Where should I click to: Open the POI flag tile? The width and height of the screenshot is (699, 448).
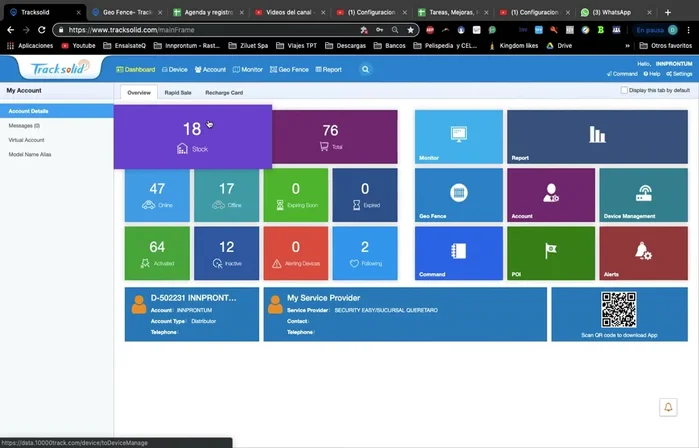(x=550, y=253)
